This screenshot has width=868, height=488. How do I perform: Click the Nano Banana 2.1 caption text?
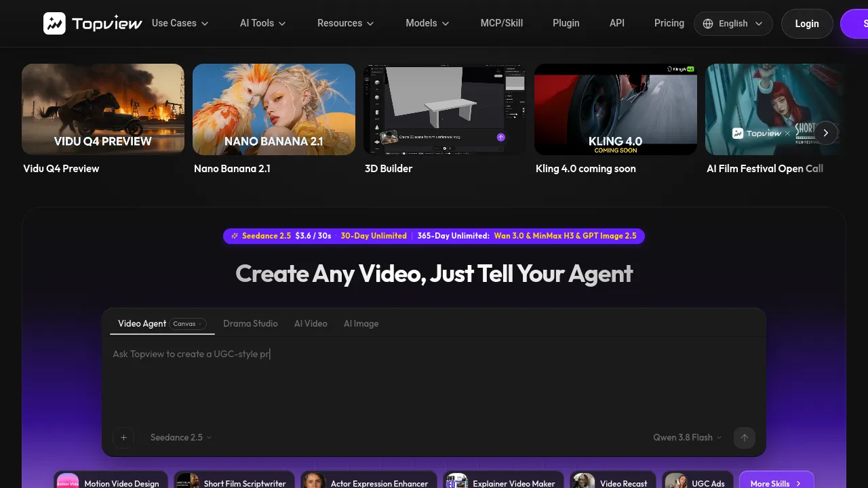[232, 169]
